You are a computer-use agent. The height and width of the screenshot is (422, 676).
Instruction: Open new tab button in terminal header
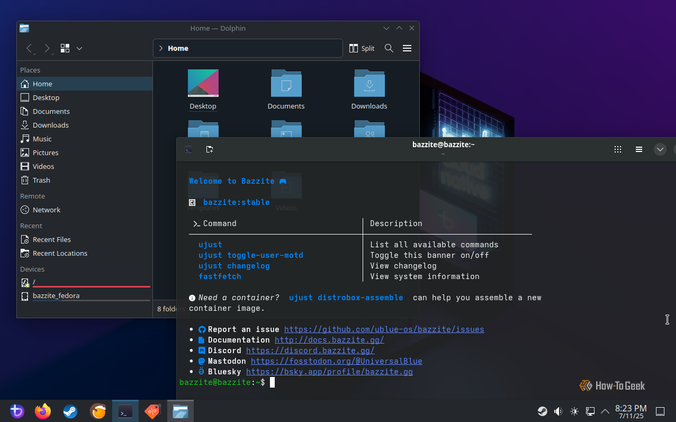tap(210, 149)
